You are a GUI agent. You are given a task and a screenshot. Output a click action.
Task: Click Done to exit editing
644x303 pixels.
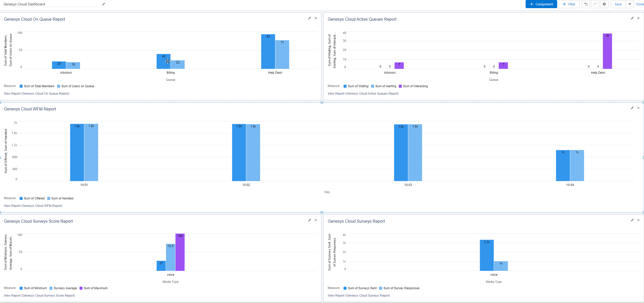coord(640,4)
